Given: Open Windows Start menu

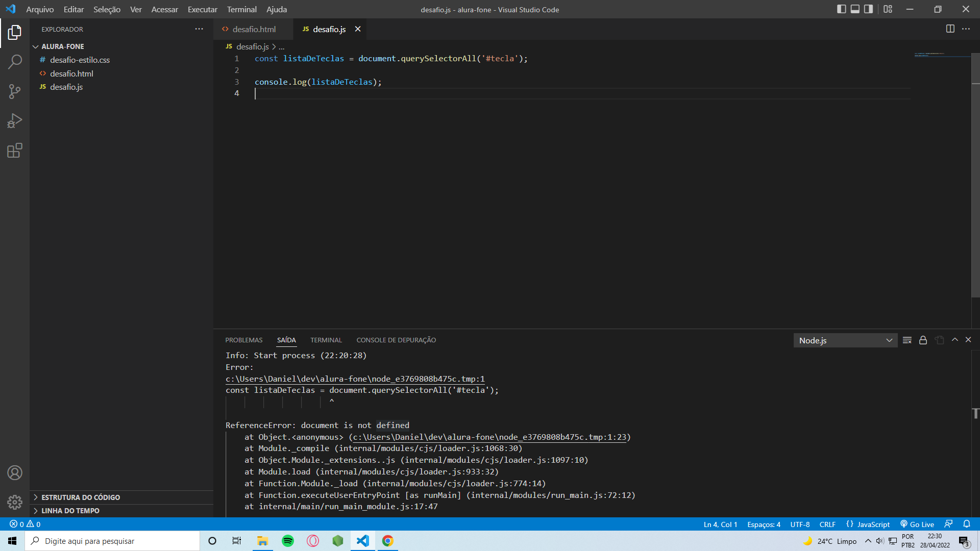Looking at the screenshot, I should 12,541.
